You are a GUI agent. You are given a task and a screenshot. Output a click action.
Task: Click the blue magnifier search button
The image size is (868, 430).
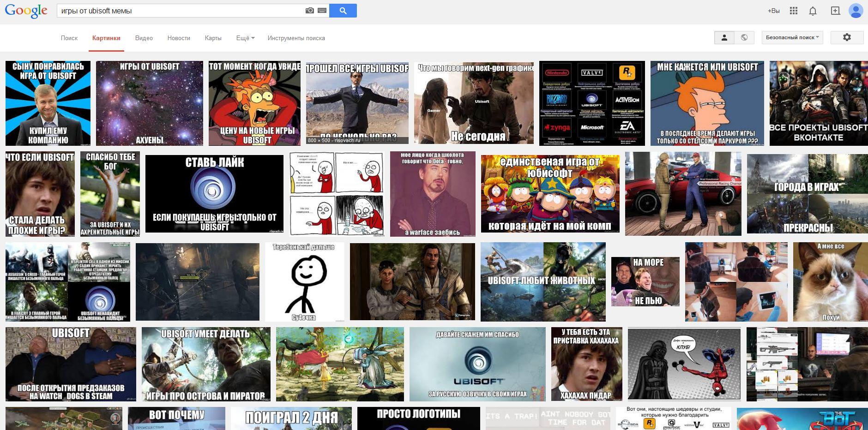pyautogui.click(x=343, y=11)
